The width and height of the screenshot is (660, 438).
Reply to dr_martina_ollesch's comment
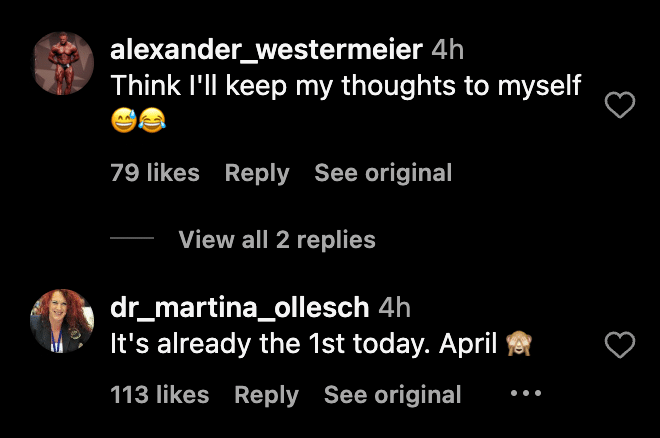tap(266, 395)
